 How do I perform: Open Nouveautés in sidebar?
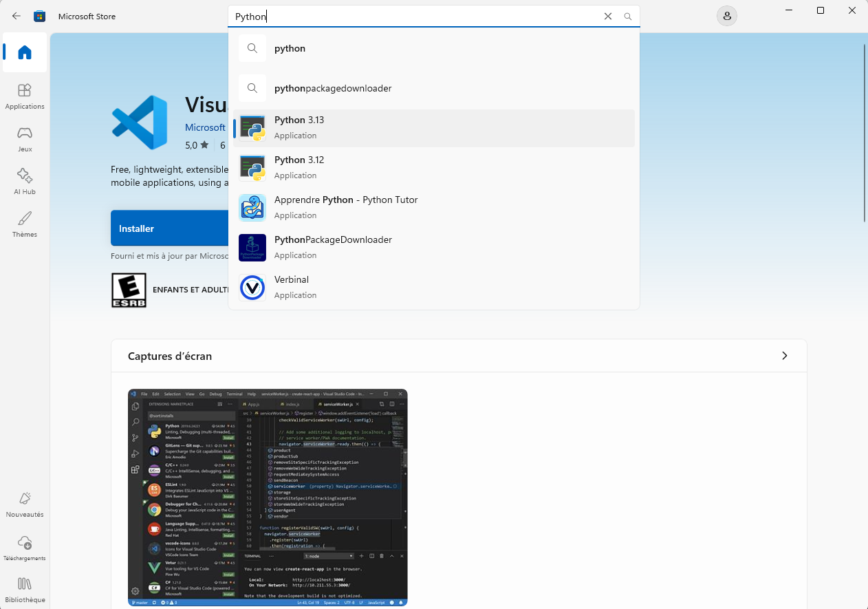pos(25,504)
